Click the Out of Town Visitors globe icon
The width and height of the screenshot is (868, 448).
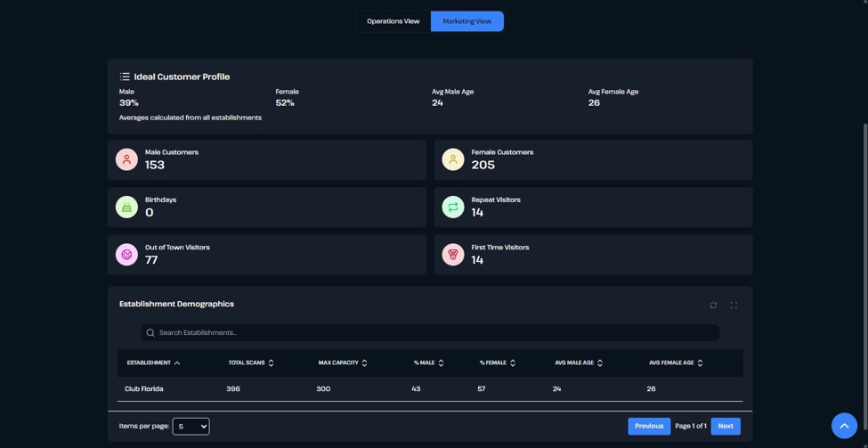click(126, 255)
